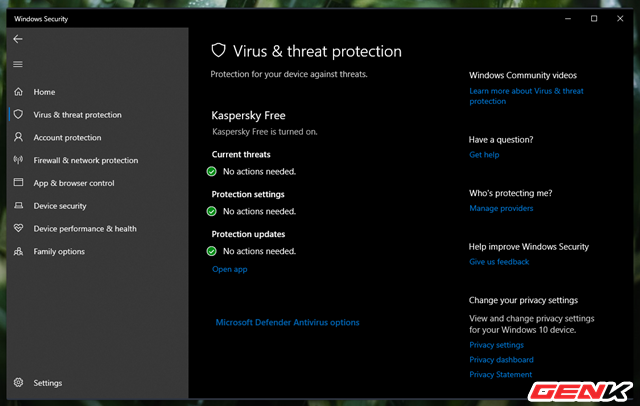Select the Device performance heart icon
Viewport: 640px width, 406px height.
pos(18,228)
